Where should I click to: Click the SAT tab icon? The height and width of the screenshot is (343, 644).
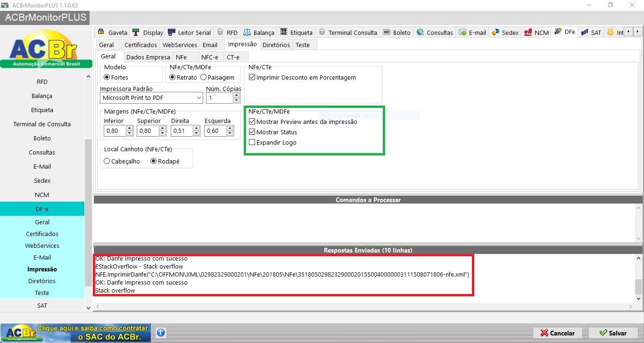pos(585,32)
